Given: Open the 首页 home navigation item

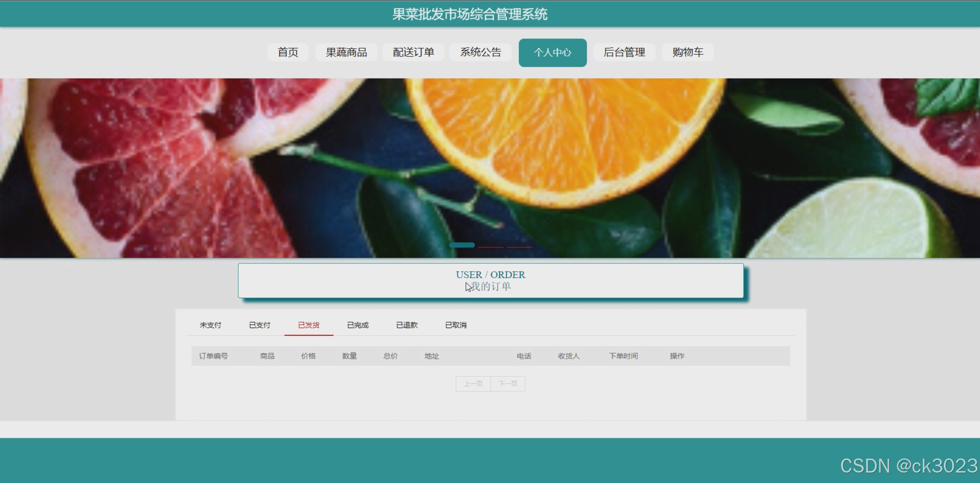Looking at the screenshot, I should click(x=288, y=53).
